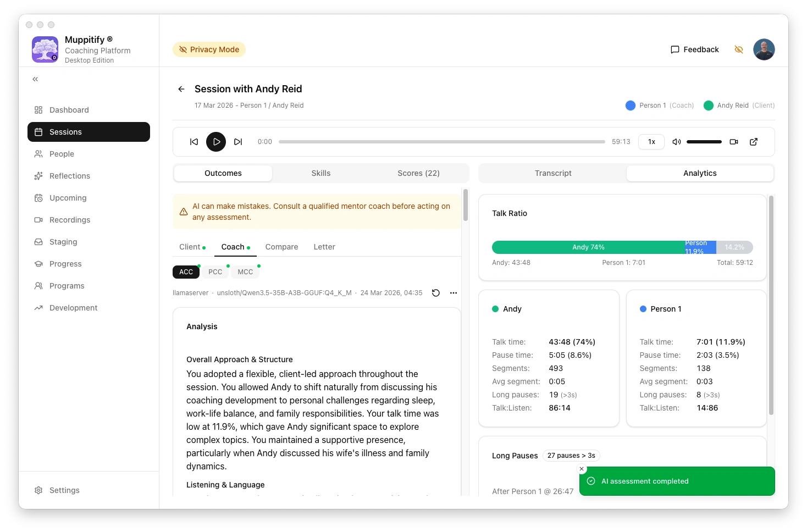807x532 pixels.
Task: Switch to the Transcript tab
Action: point(553,173)
